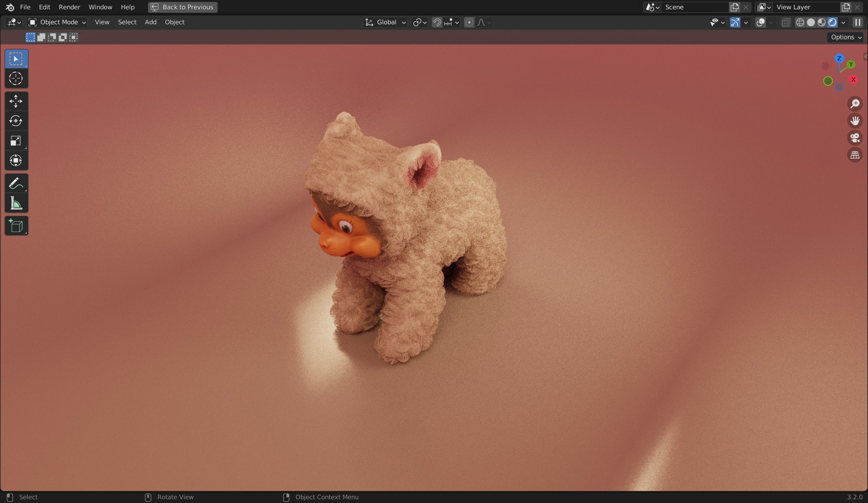Open the proportional falloff dropdown
This screenshot has width=868, height=503.
coord(484,22)
